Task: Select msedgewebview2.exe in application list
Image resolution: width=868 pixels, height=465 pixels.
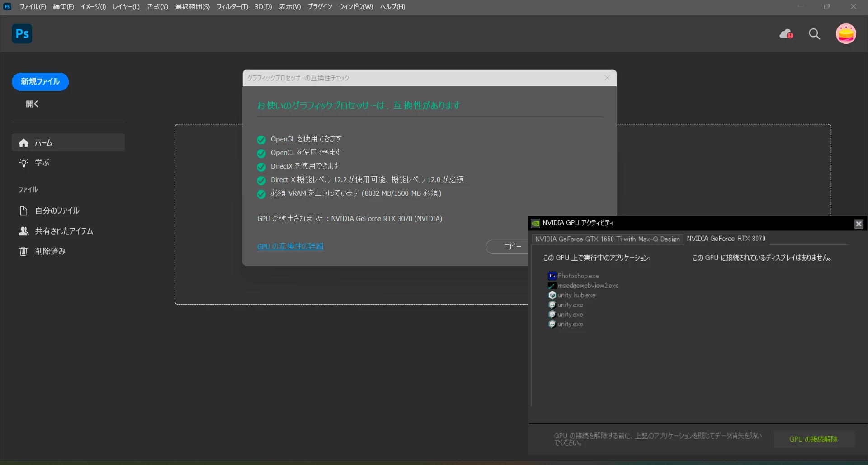Action: click(x=588, y=286)
